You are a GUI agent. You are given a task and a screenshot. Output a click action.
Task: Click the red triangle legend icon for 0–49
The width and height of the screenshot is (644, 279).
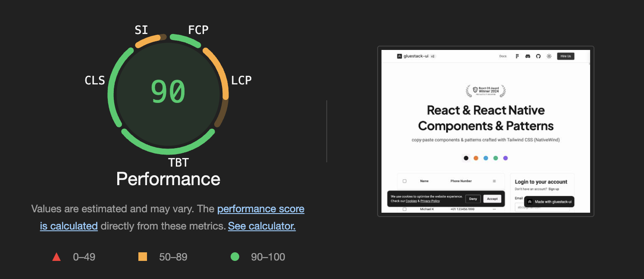(56, 257)
